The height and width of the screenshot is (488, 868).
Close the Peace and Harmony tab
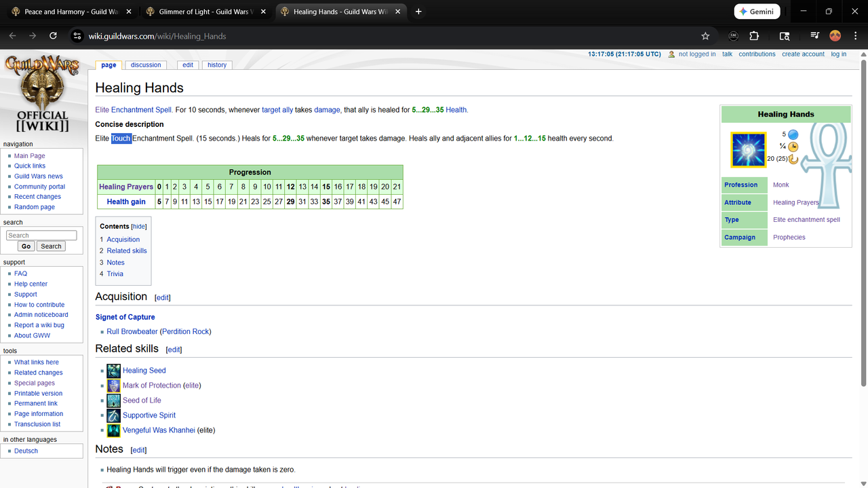130,12
